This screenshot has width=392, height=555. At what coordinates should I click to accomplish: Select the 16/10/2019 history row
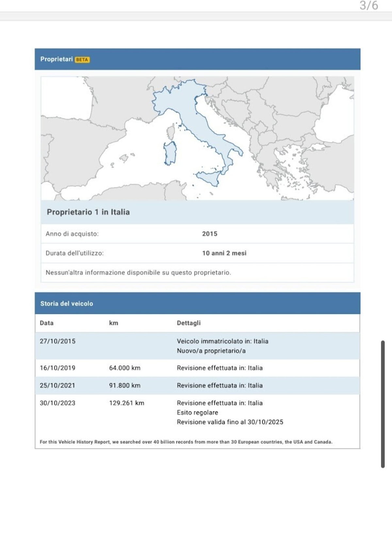click(197, 368)
